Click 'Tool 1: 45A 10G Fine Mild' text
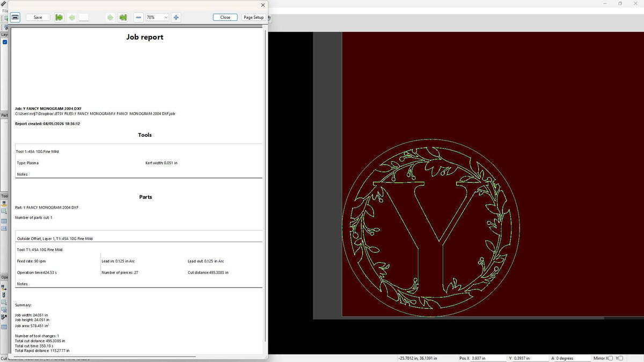The width and height of the screenshot is (644, 362). (37, 152)
